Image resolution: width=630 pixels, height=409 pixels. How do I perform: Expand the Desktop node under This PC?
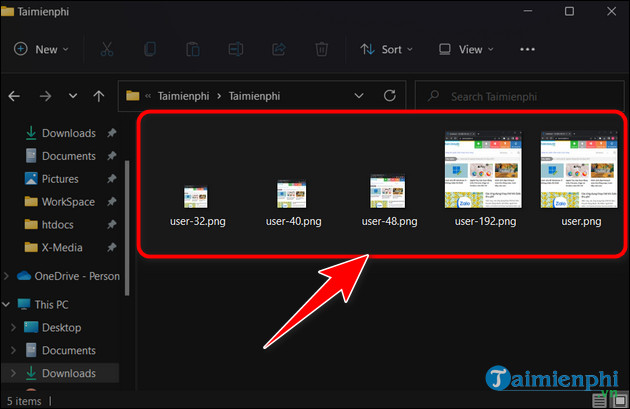point(13,327)
